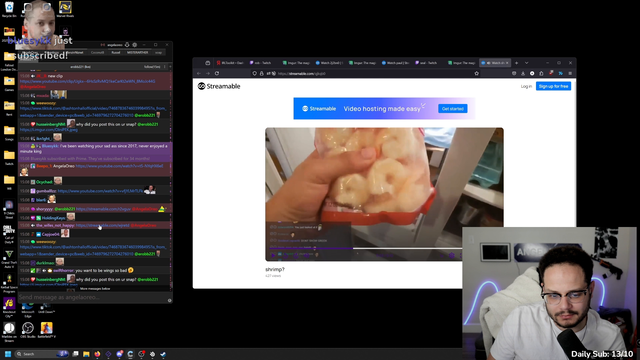Open Marbles on Stream desktop shortcut
Screen dimensions: 640x360
[9, 332]
